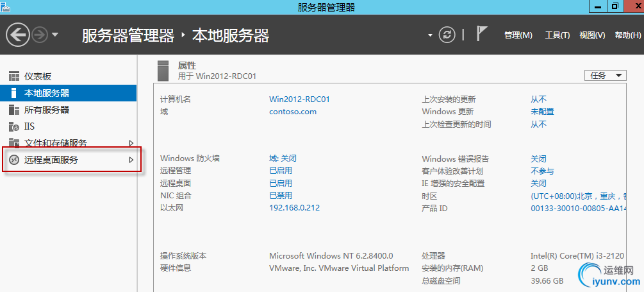Click the 本地服务器 server icon in sidebar

tap(14, 93)
